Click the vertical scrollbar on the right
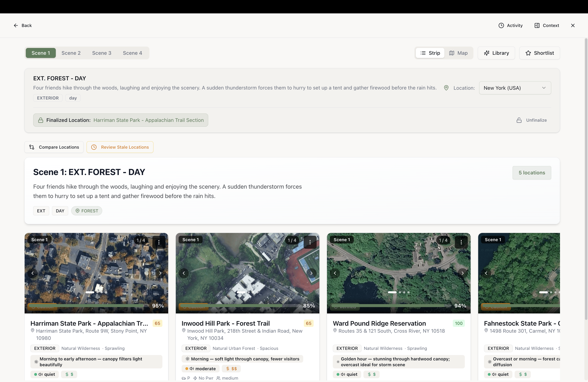588x382 pixels. click(586, 179)
